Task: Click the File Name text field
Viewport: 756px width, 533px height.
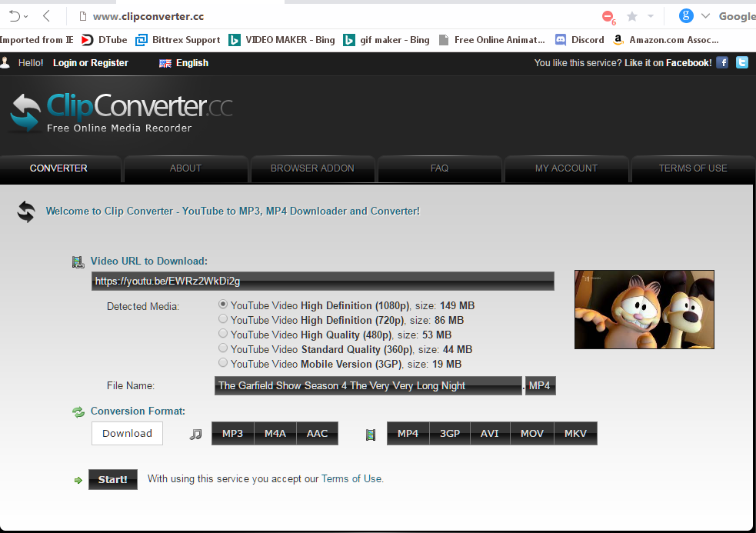Action: (368, 386)
